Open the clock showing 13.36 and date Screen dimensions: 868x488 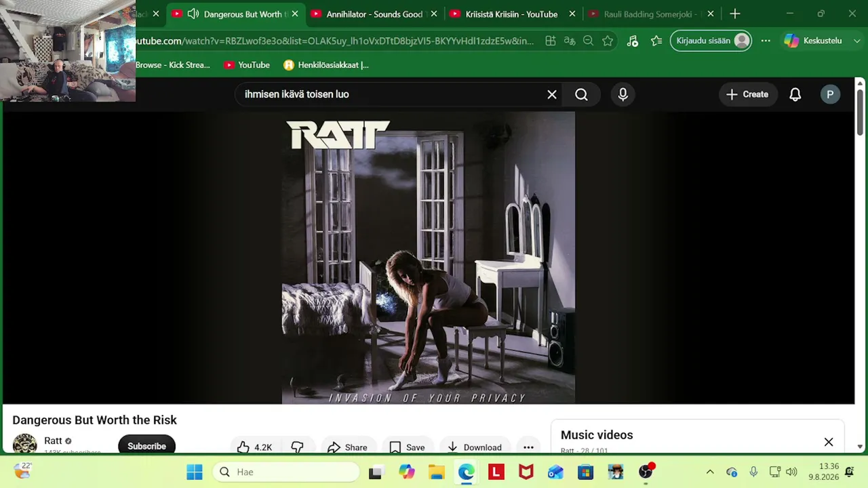point(823,472)
